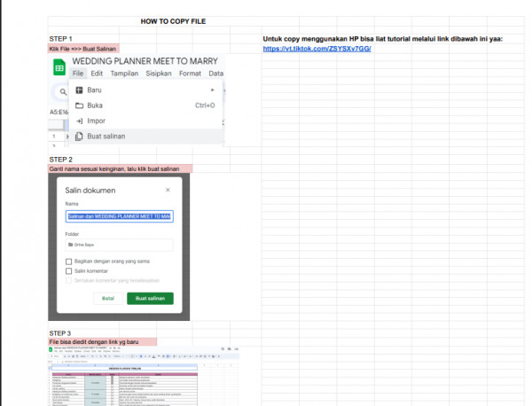Click the green Buat salinan button

click(151, 299)
